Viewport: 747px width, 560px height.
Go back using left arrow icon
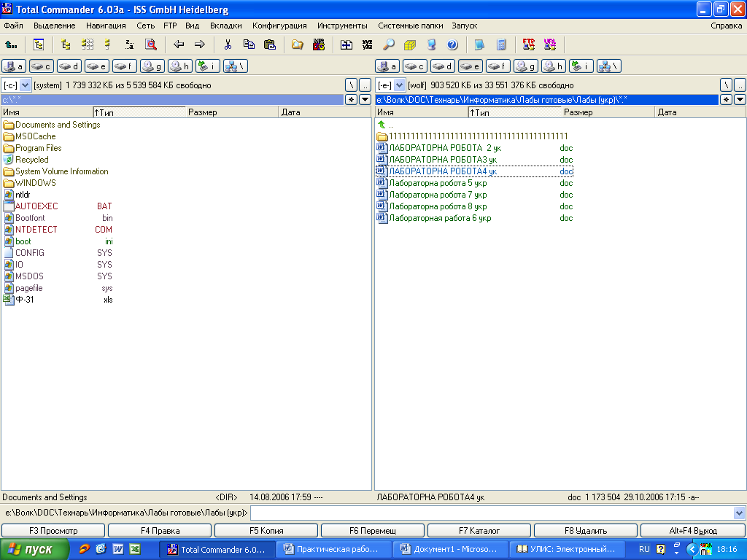(179, 44)
